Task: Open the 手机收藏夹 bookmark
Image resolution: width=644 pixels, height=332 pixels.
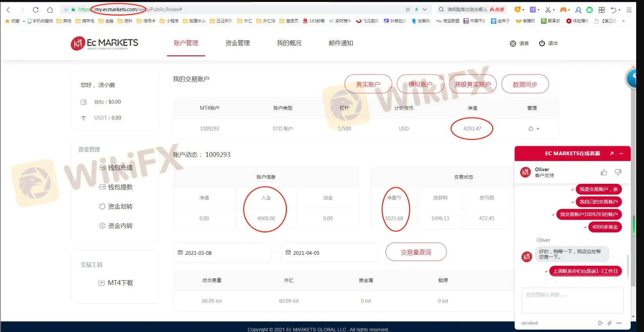Action: (x=40, y=21)
